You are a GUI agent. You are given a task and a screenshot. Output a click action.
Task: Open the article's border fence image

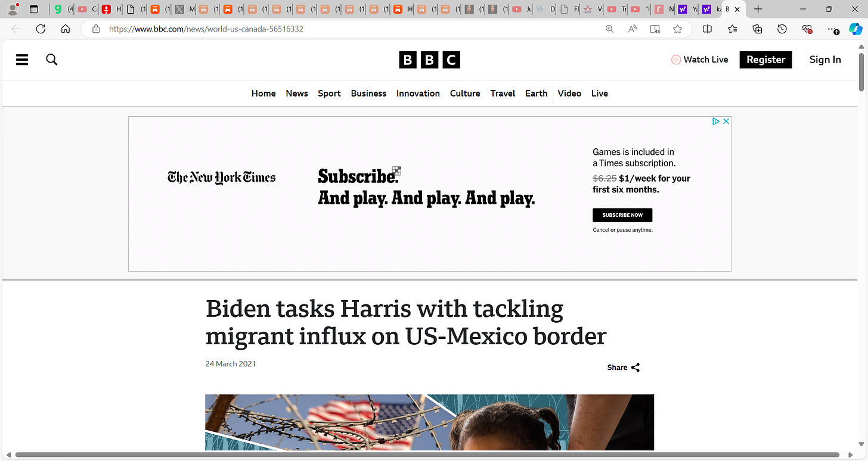[429, 422]
